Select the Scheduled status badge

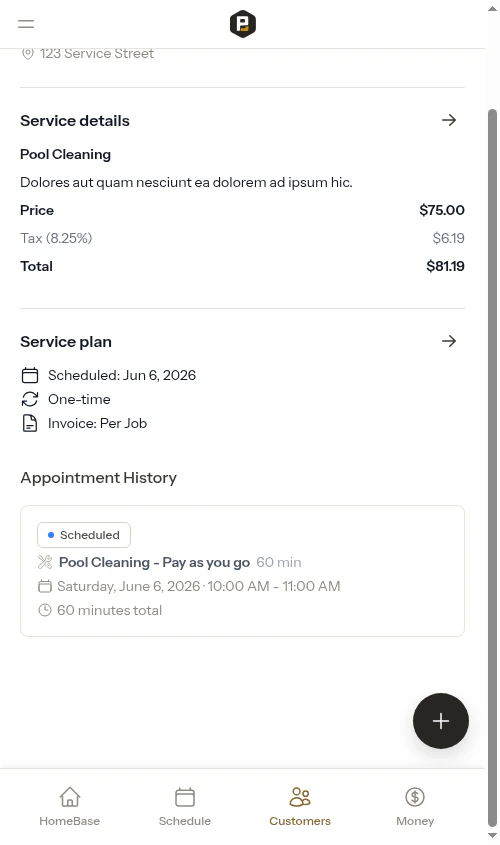pyautogui.click(x=84, y=535)
